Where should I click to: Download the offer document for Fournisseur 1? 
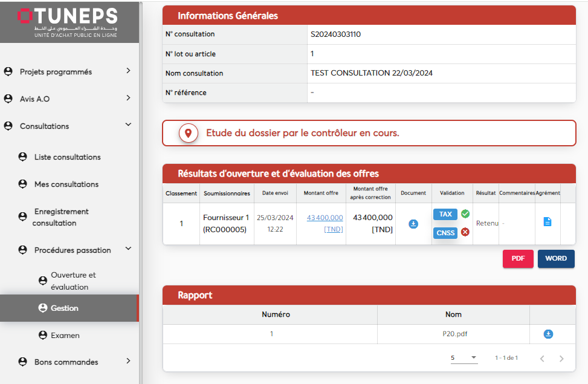pos(413,224)
